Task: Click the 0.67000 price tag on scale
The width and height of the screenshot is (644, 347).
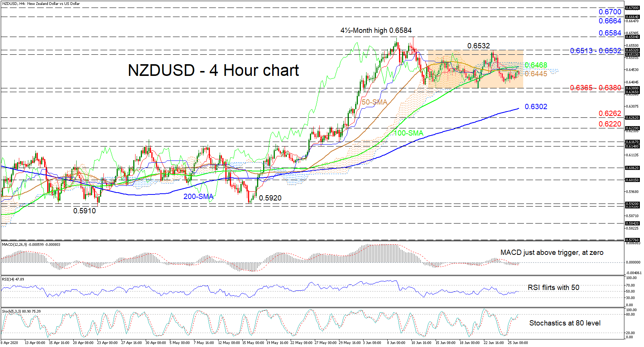Action: point(632,8)
